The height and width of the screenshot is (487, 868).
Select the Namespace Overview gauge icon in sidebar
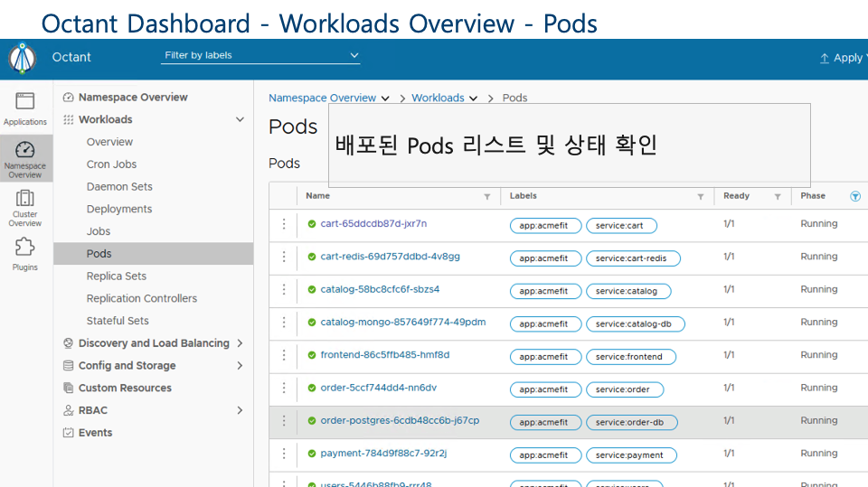pyautogui.click(x=25, y=149)
